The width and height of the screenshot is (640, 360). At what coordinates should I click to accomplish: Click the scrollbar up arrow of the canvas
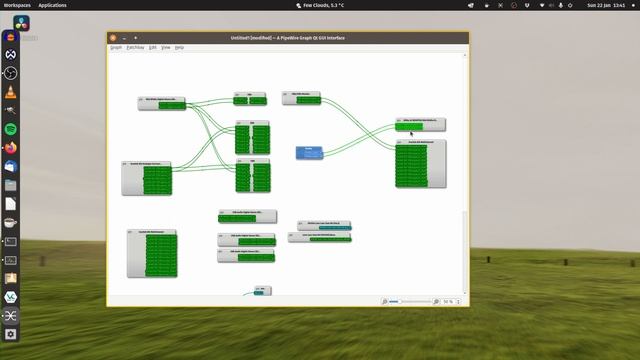(x=464, y=55)
